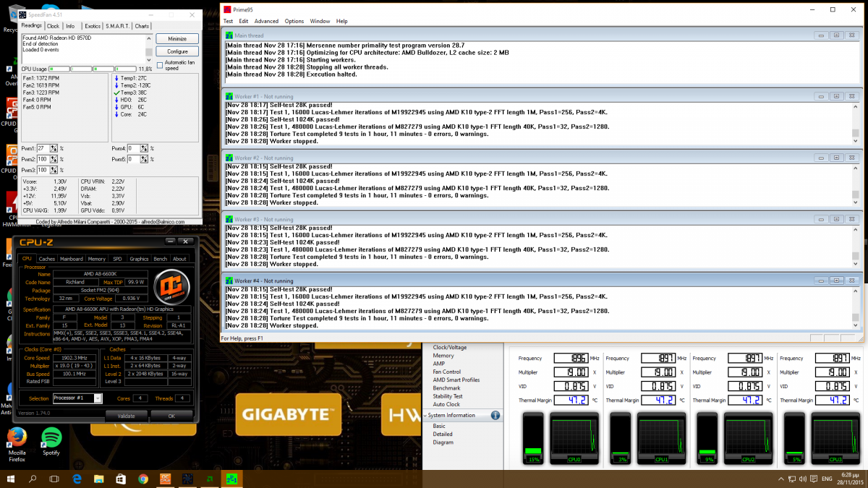
Task: Open the Diagram entry under System Information
Action: pos(443,442)
